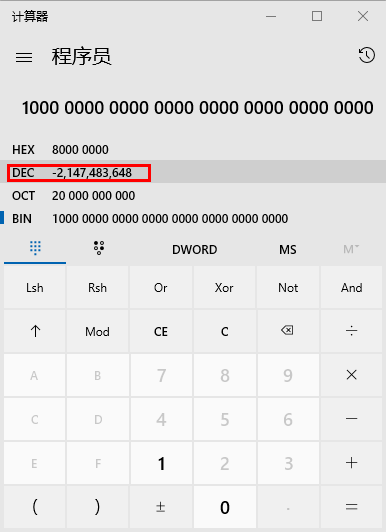Select the HEX number base

pyautogui.click(x=193, y=150)
